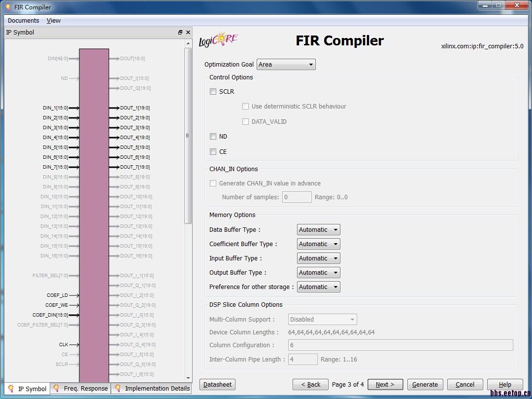
Task: Open Coefficient Buffer Type dropdown
Action: click(x=319, y=244)
